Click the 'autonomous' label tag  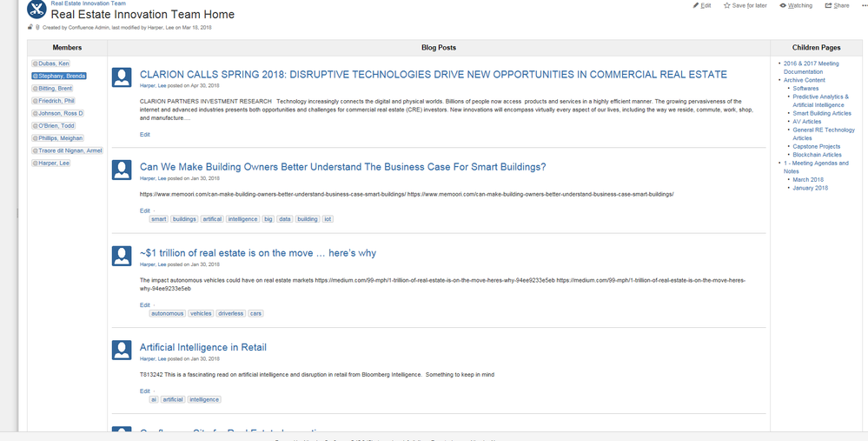pos(168,314)
